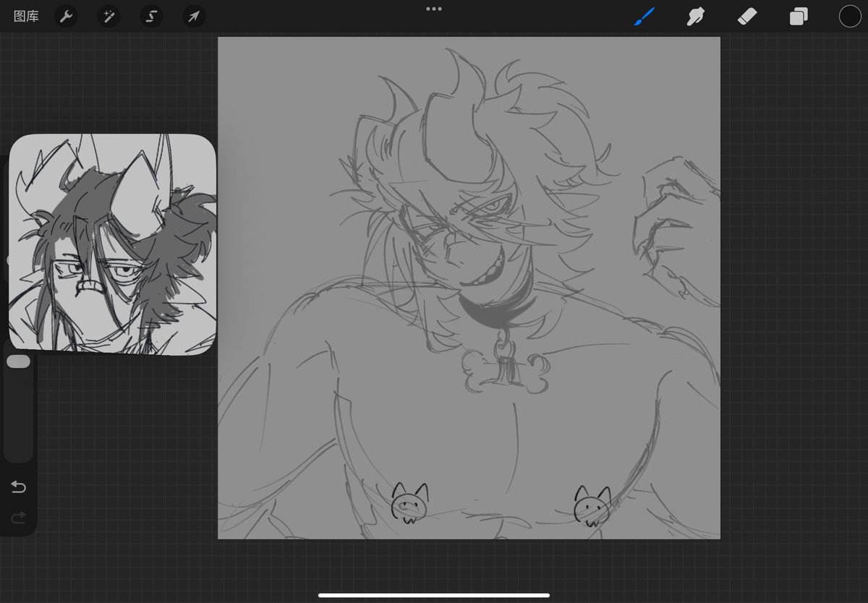The height and width of the screenshot is (603, 868).
Task: Tap the small cat doodle on the right
Action: [x=592, y=505]
